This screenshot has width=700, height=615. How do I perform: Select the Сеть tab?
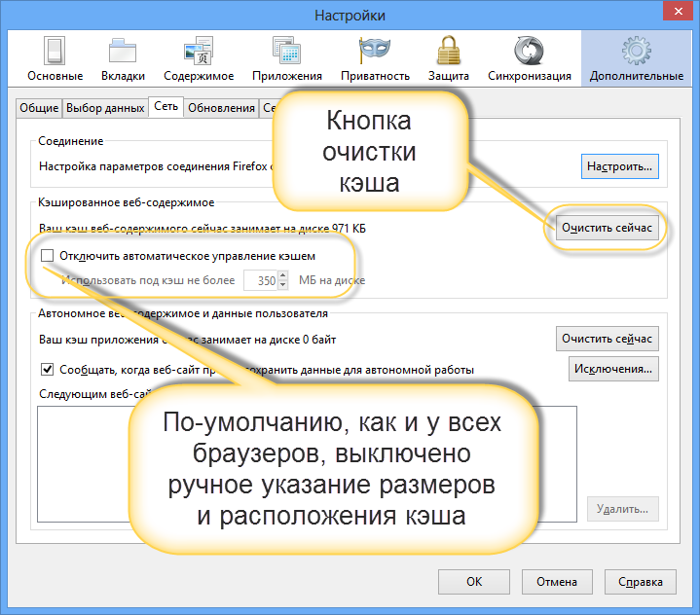[166, 107]
